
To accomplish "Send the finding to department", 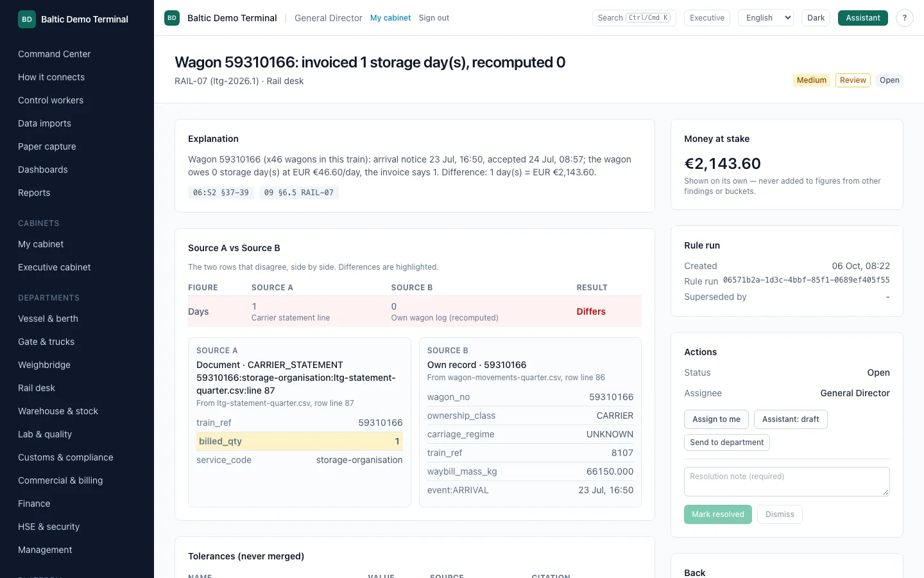I will pyautogui.click(x=726, y=442).
